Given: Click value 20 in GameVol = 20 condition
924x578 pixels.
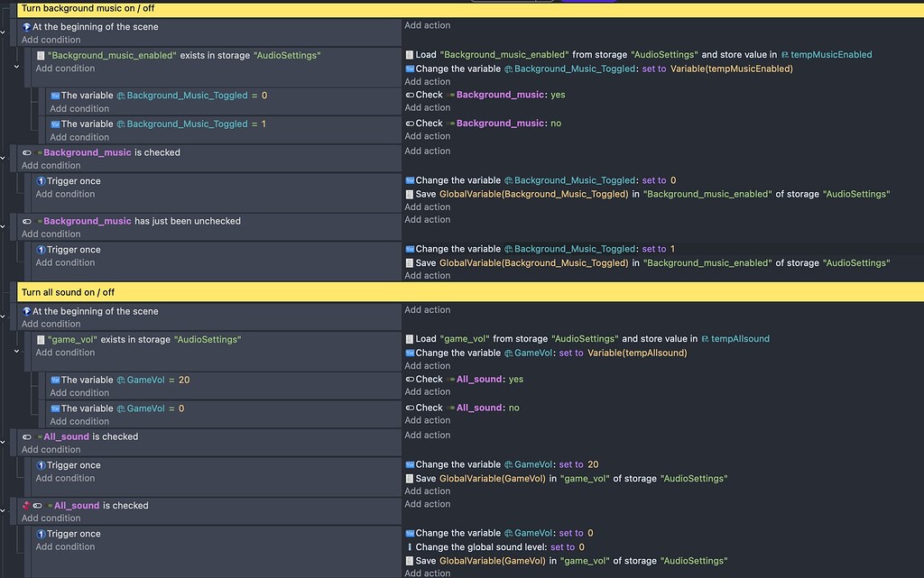Looking at the screenshot, I should 184,381.
